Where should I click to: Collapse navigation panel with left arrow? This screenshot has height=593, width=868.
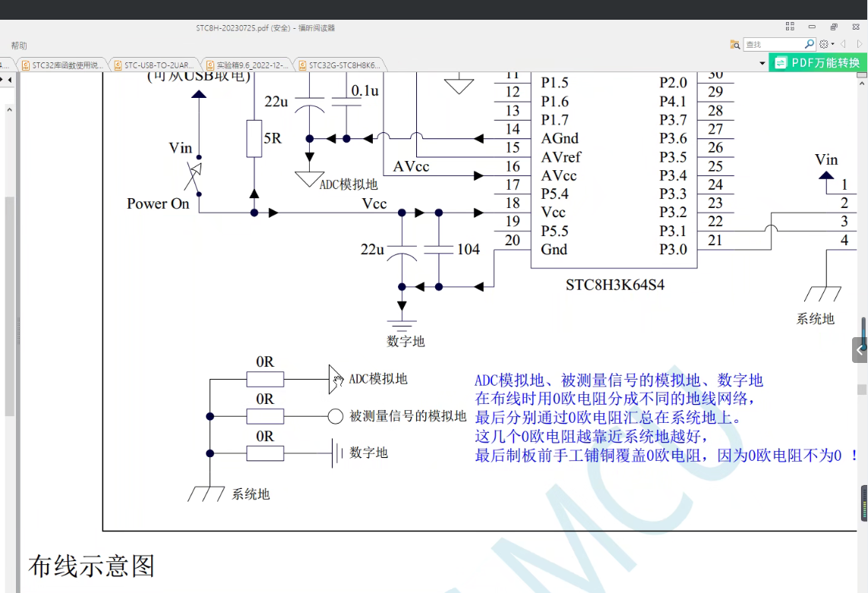(x=9, y=80)
